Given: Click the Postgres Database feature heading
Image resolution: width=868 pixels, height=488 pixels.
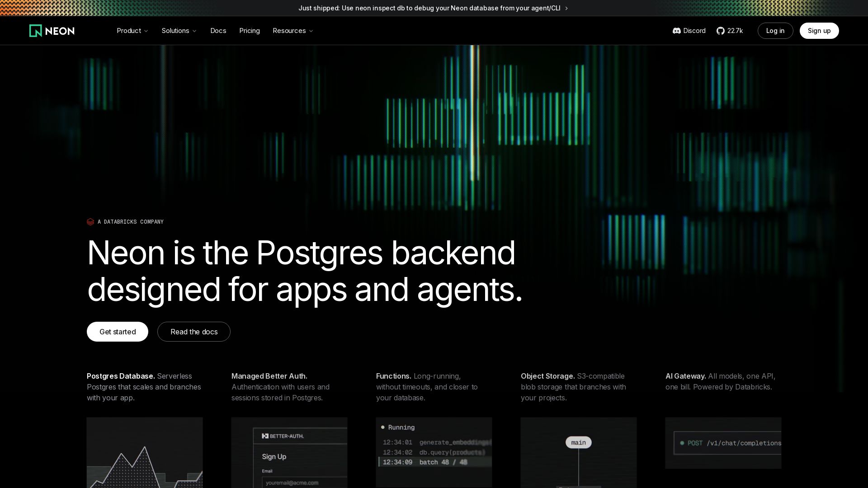Looking at the screenshot, I should click(x=121, y=376).
